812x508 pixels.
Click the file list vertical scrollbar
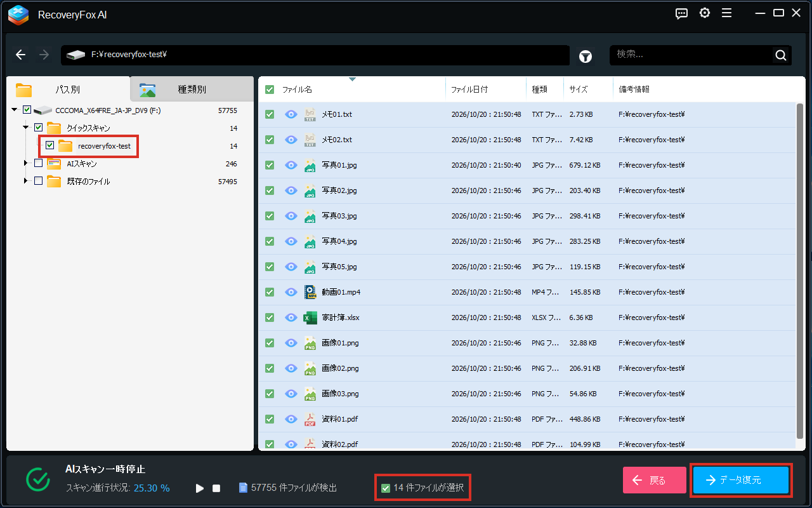tap(800, 270)
